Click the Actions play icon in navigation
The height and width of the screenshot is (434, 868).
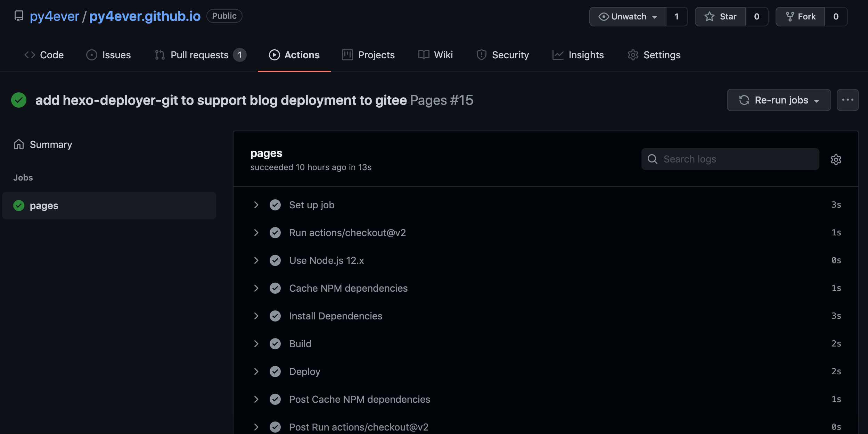275,55
